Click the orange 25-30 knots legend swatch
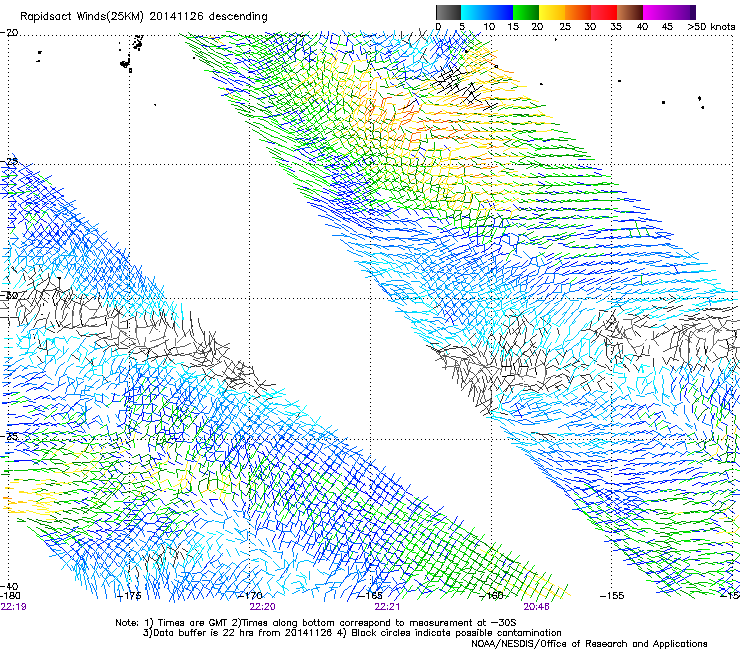740x650 pixels. tap(578, 12)
